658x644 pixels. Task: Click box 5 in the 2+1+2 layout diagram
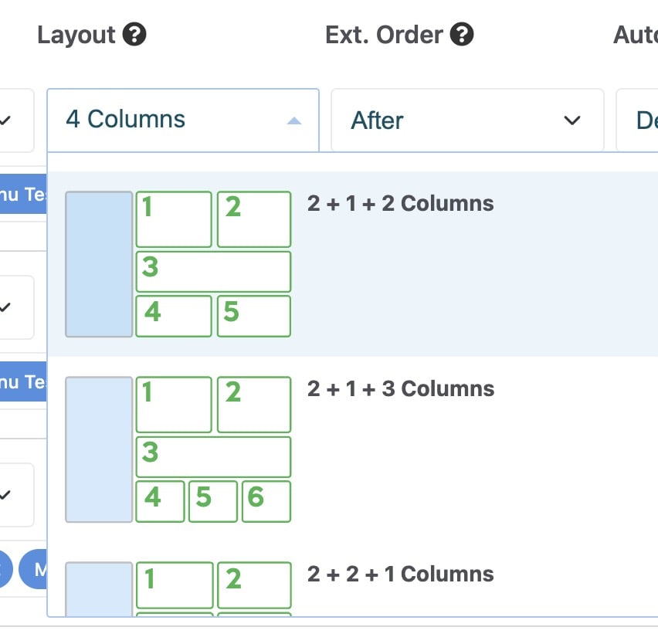(x=253, y=316)
